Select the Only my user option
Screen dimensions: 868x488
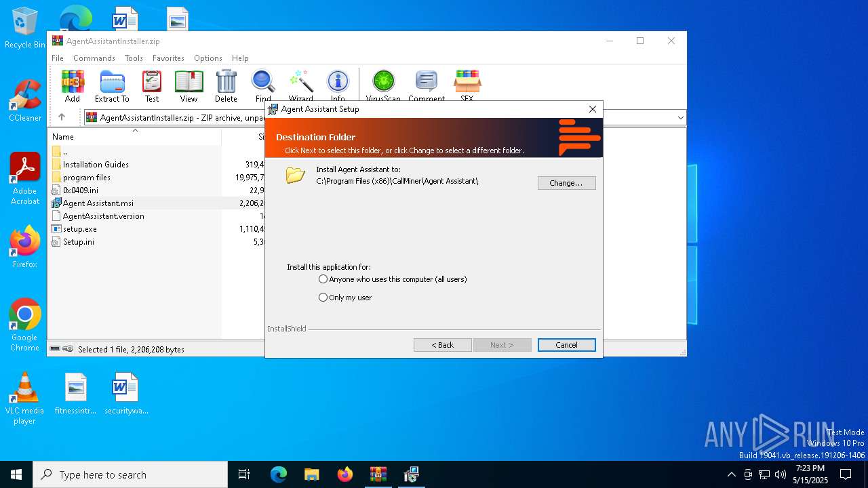pyautogui.click(x=345, y=298)
